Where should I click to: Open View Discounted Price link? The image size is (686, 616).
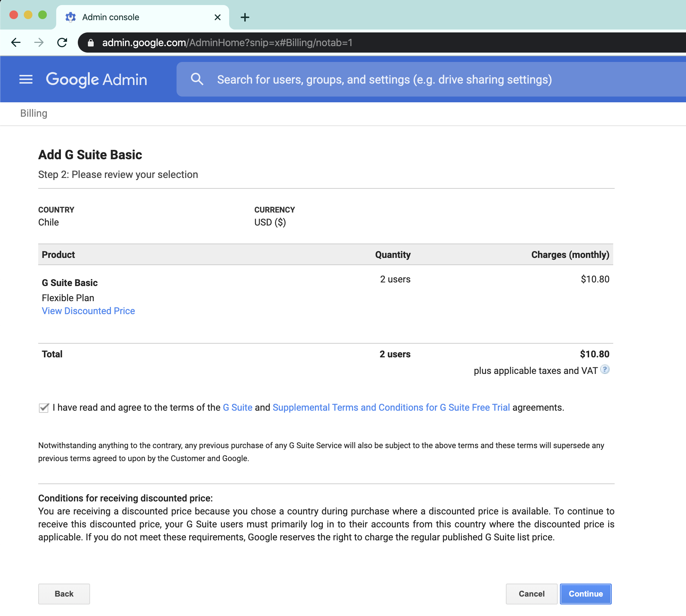(88, 311)
